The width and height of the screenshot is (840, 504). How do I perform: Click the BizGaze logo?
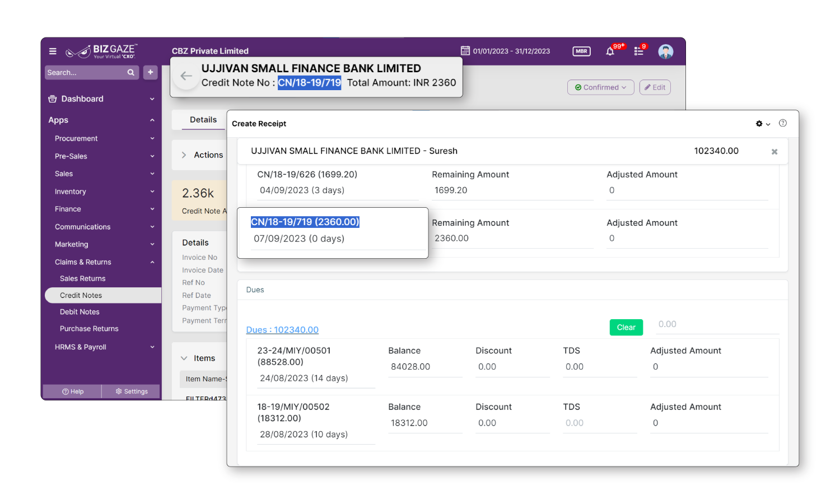(x=101, y=52)
